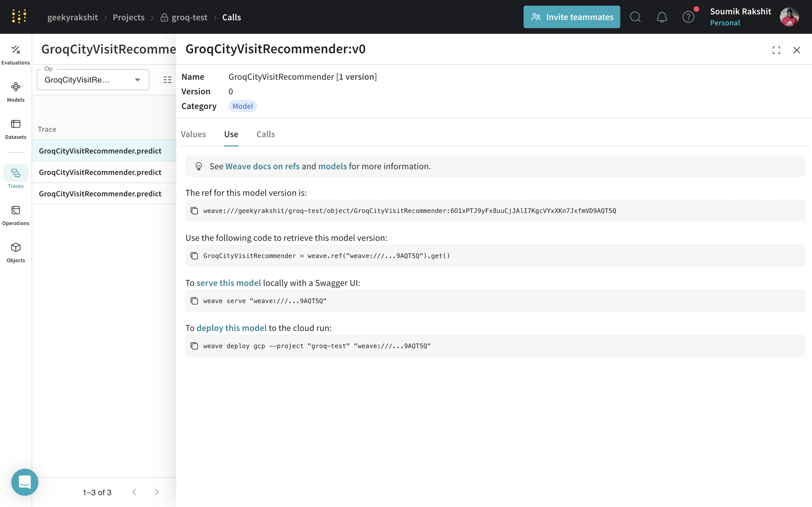This screenshot has height=507, width=812.
Task: Switch to the Calls tab
Action: (x=265, y=134)
